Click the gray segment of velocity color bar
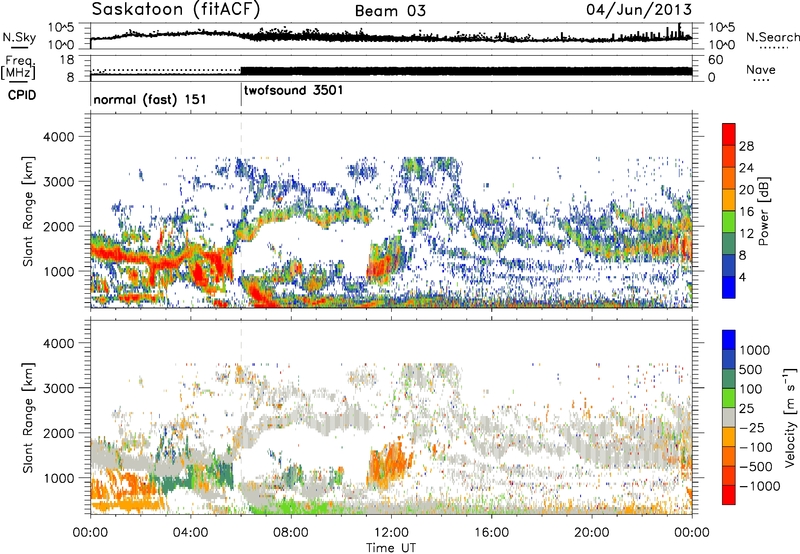The image size is (800, 554). [729, 418]
